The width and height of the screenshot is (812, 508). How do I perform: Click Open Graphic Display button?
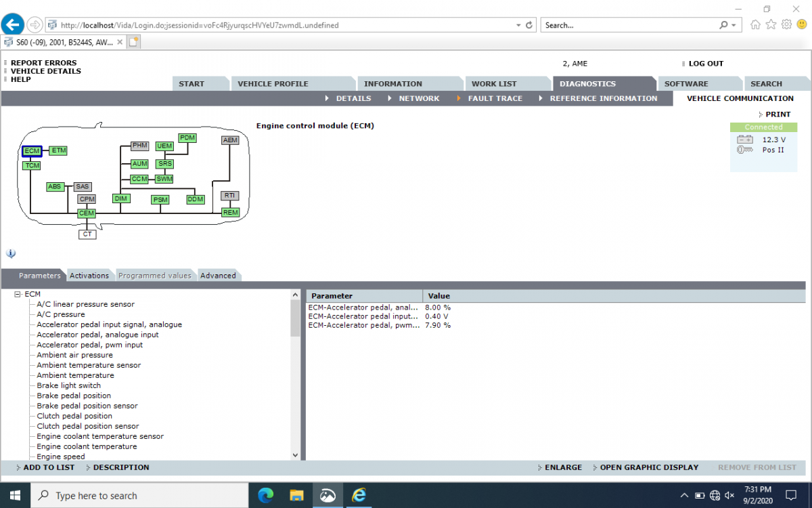[648, 467]
